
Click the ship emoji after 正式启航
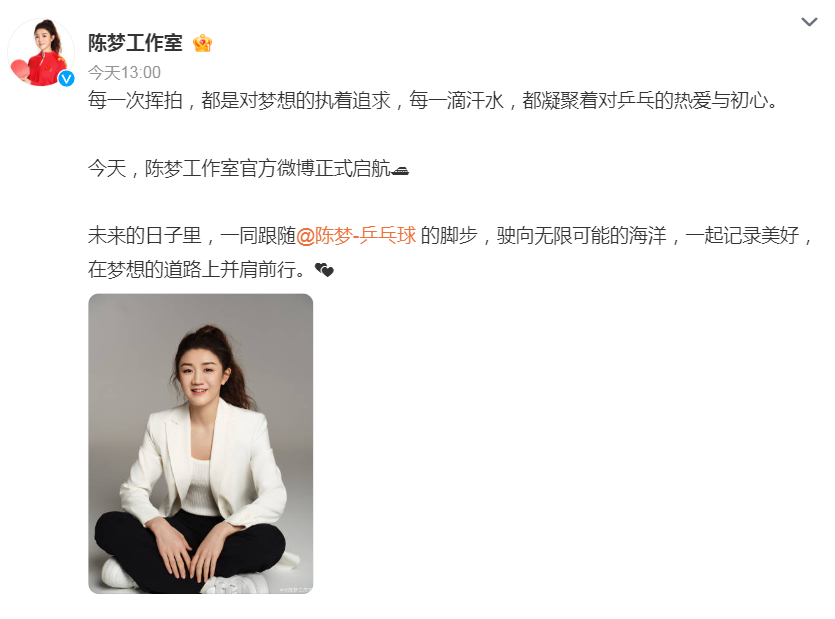point(400,169)
